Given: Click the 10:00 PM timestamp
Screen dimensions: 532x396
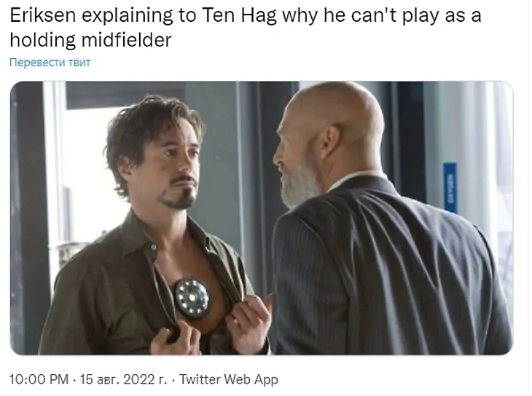Looking at the screenshot, I should tap(39, 379).
